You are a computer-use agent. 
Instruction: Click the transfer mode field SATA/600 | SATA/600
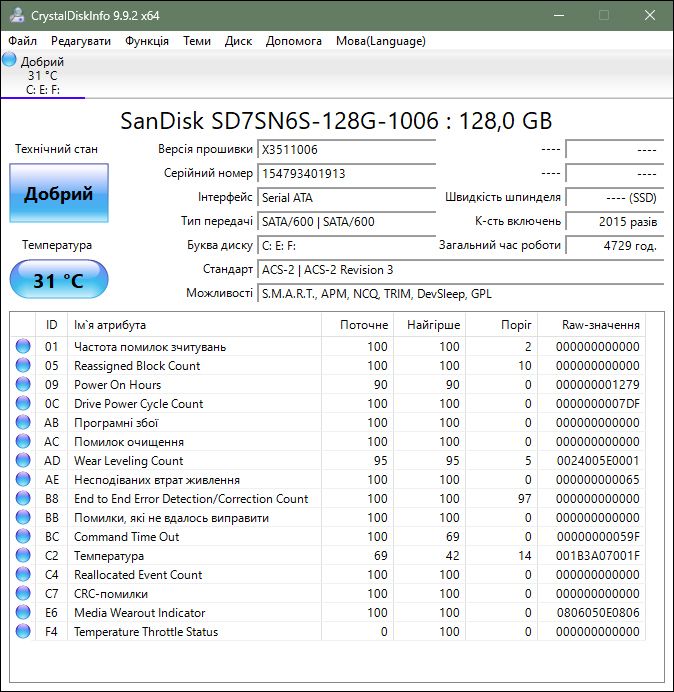346,222
